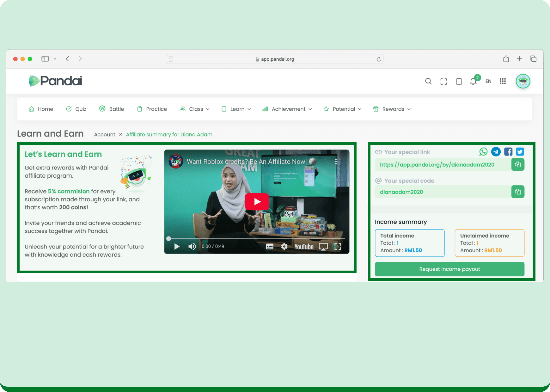Select the Total income card
550x392 pixels.
pyautogui.click(x=410, y=243)
